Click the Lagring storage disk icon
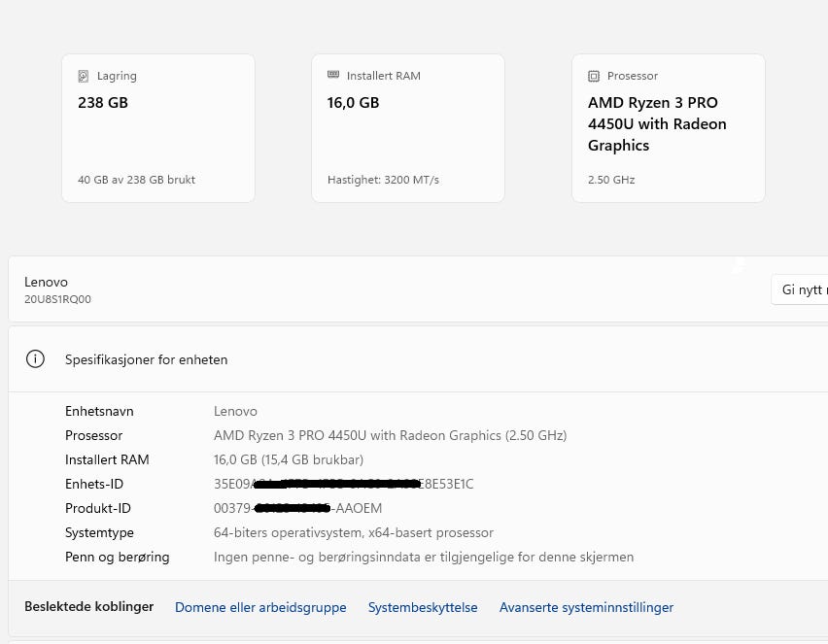Viewport: 828px width, 644px height. click(x=83, y=76)
